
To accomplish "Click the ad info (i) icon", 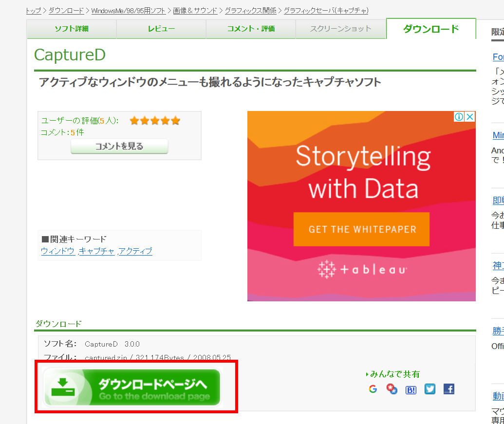I will pyautogui.click(x=459, y=117).
